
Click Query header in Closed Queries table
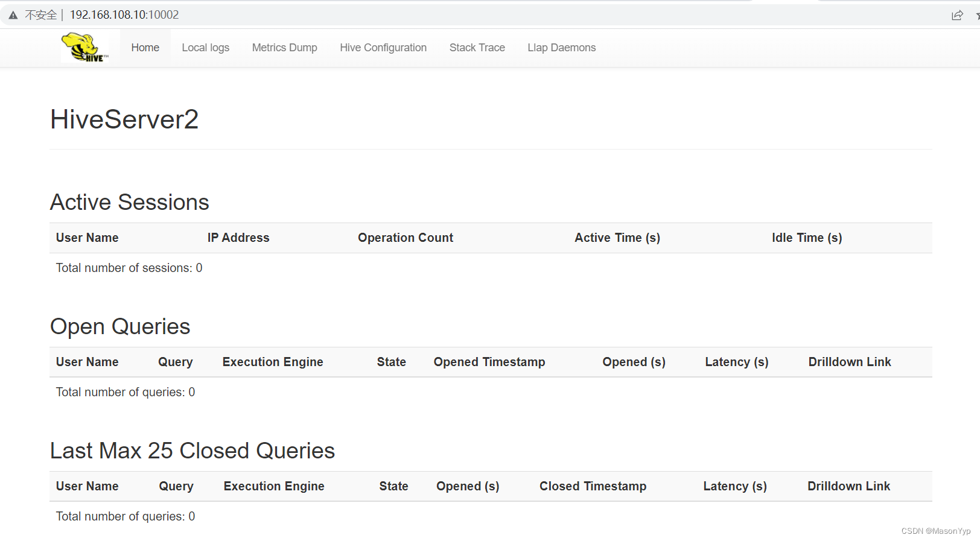coord(176,486)
